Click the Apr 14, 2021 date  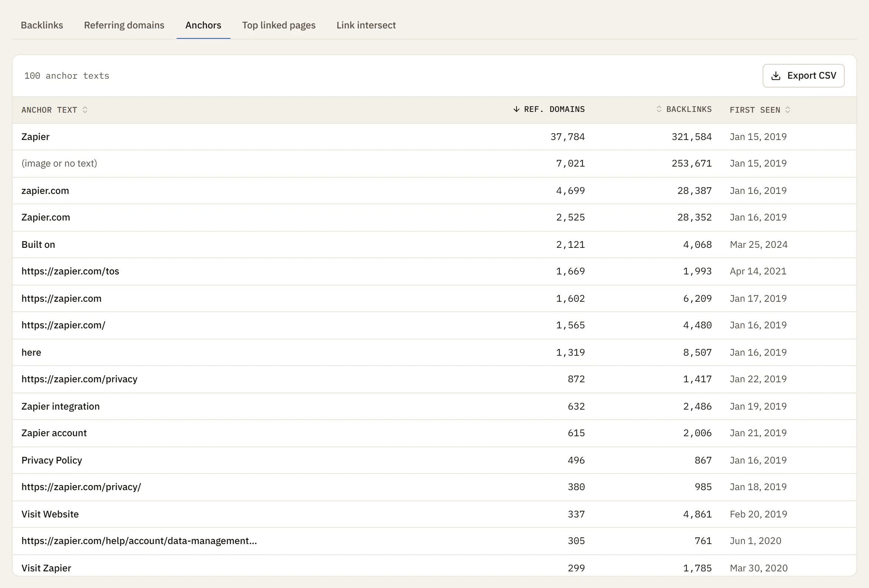coord(758,271)
